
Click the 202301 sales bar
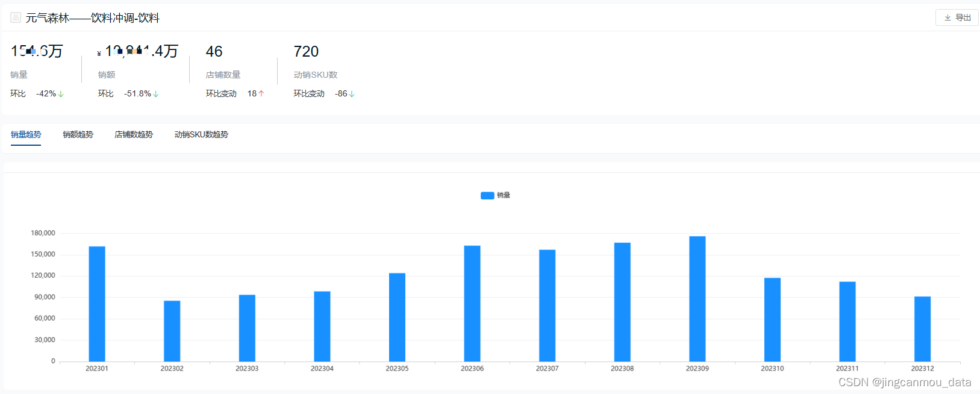coord(97,304)
